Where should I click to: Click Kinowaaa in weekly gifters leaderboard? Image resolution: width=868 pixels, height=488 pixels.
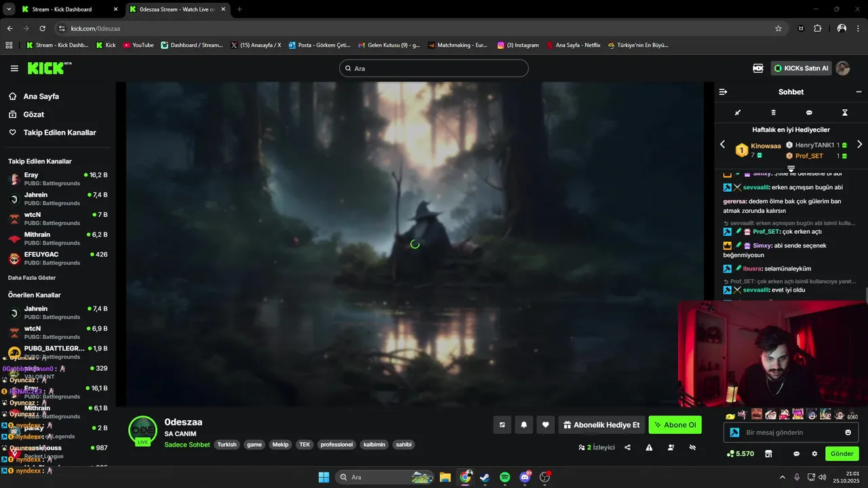coord(766,146)
